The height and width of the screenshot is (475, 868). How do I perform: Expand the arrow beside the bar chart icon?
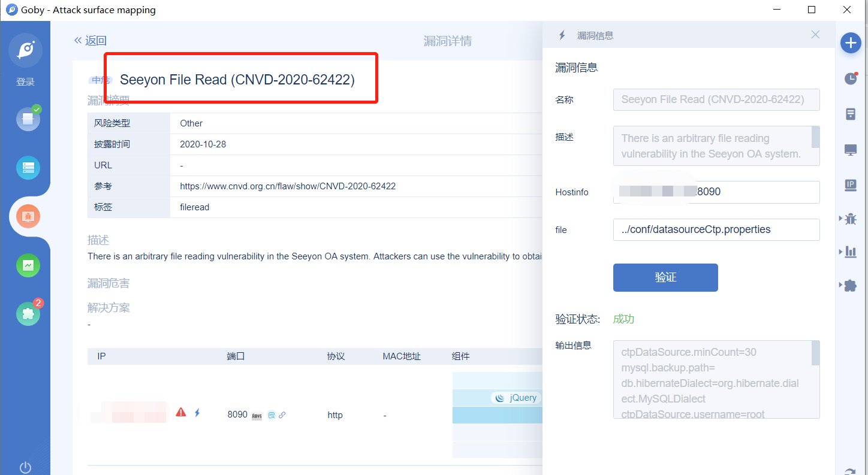tap(840, 252)
